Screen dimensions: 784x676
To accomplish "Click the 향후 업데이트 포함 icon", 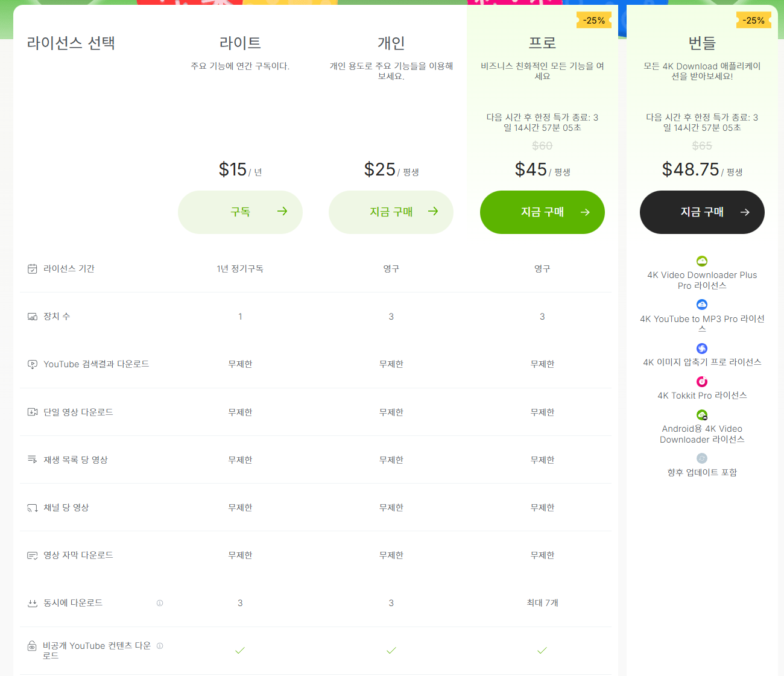I will tap(702, 458).
